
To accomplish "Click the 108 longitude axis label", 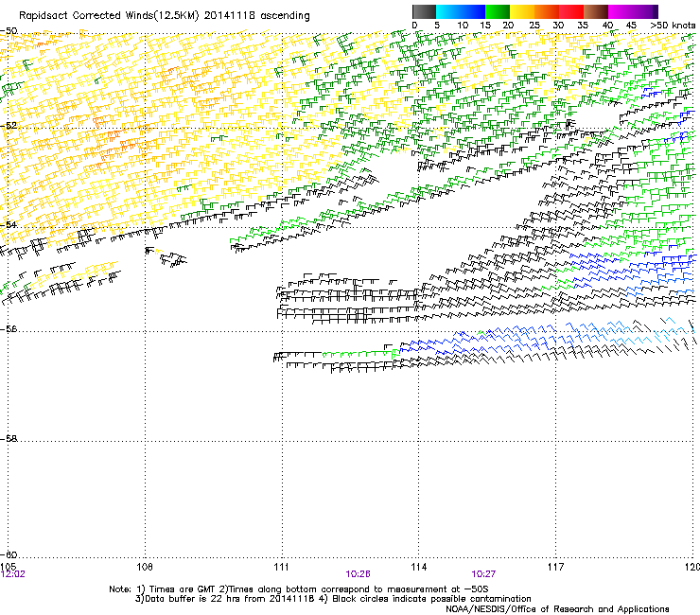I will 145,567.
